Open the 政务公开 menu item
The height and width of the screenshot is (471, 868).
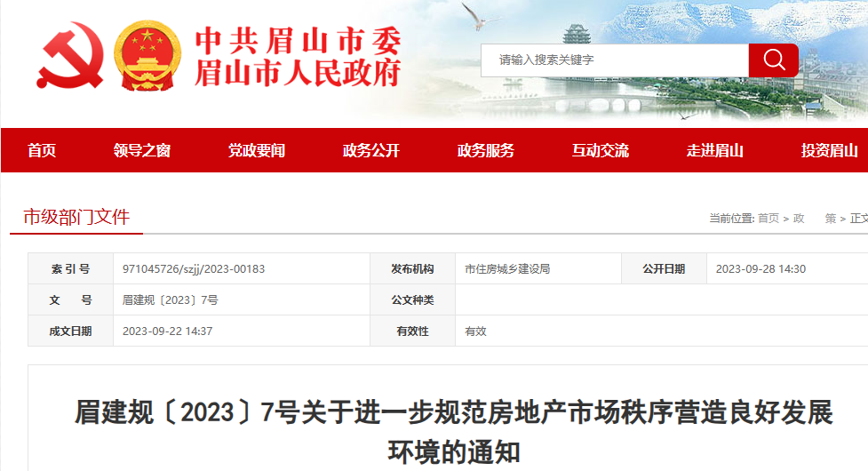click(x=370, y=150)
